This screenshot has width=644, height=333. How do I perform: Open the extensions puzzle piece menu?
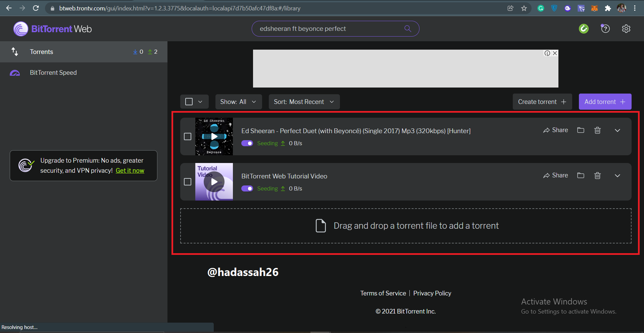608,8
